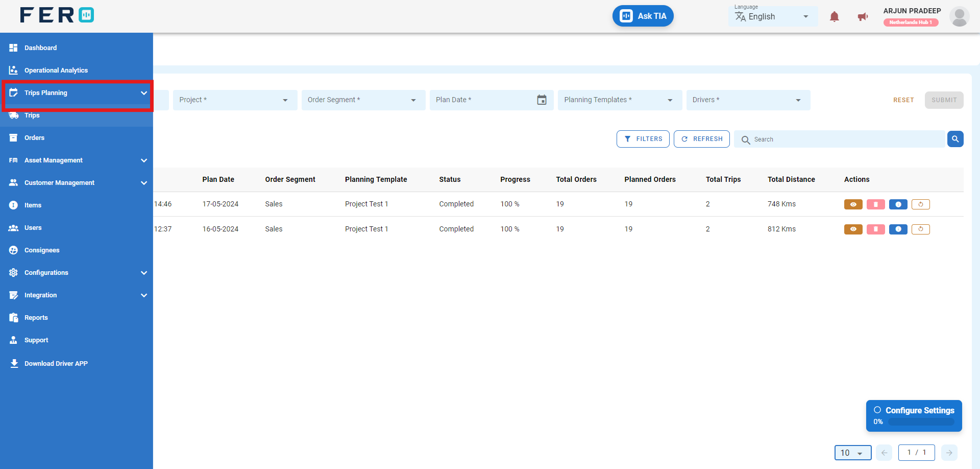
Task: Open info for the 16-05-2024 plan
Action: pos(898,229)
